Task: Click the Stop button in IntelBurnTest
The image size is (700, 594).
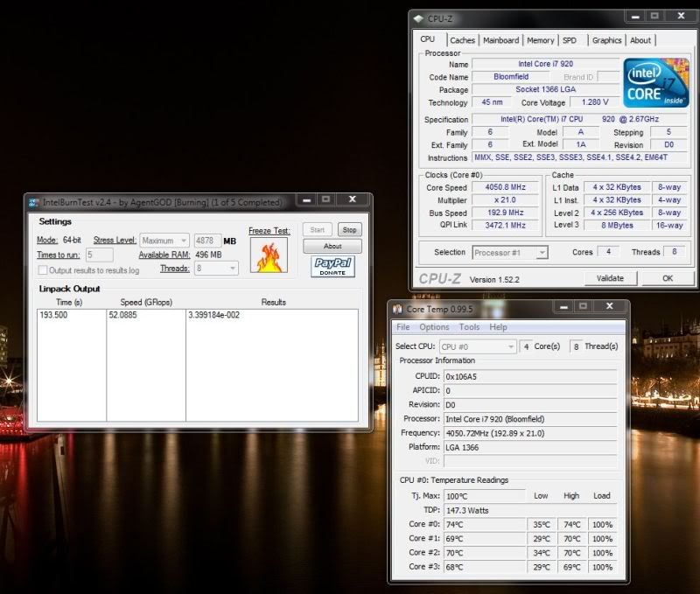Action: click(x=349, y=230)
